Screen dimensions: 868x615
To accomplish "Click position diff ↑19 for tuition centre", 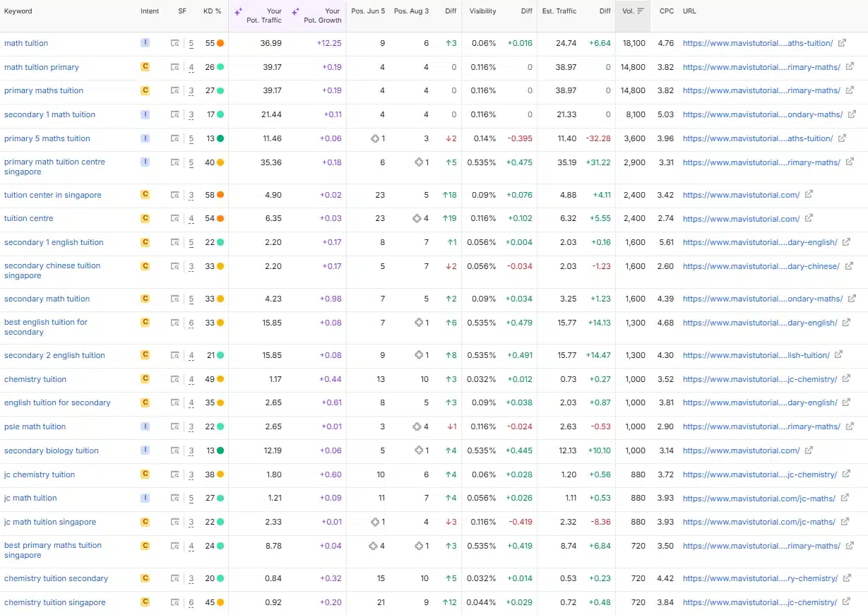I will point(449,218).
